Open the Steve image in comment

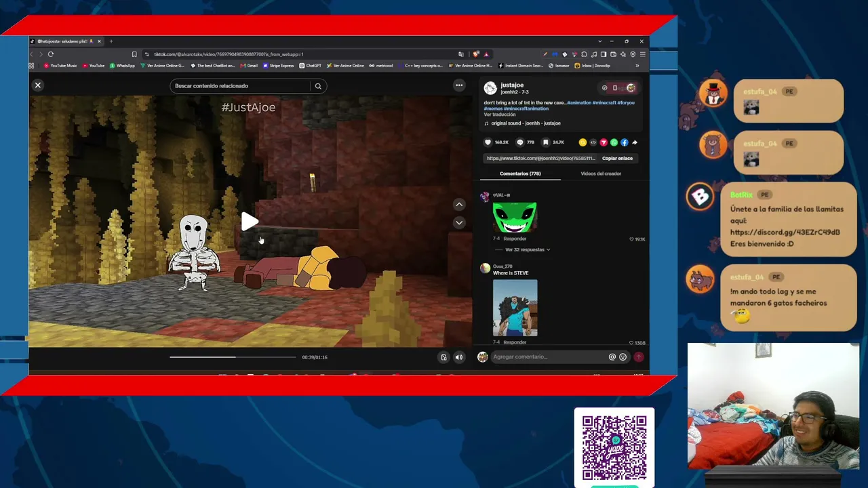[x=515, y=308]
